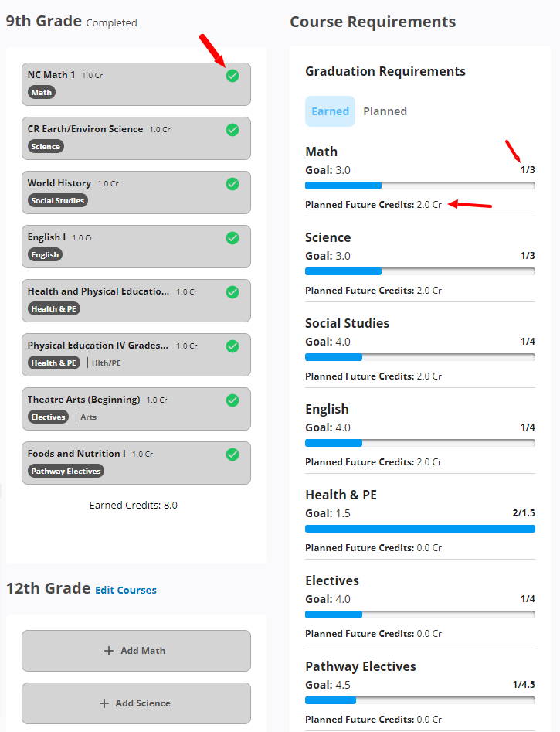Click the Health & PE progress bar
Image resolution: width=560 pixels, height=732 pixels.
pos(419,529)
